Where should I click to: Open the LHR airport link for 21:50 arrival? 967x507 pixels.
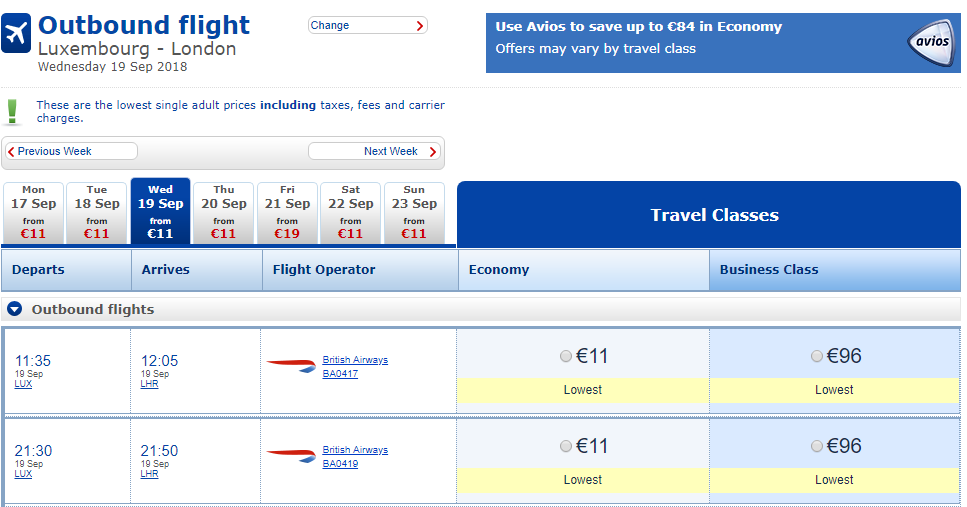coord(149,474)
